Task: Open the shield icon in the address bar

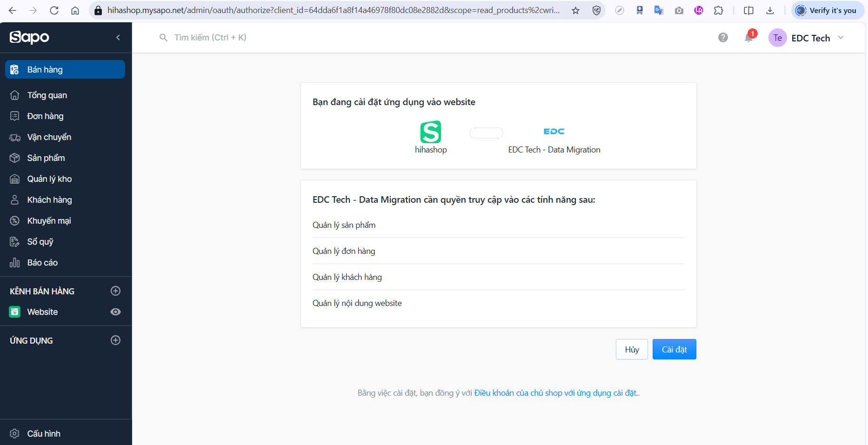Action: click(x=596, y=10)
